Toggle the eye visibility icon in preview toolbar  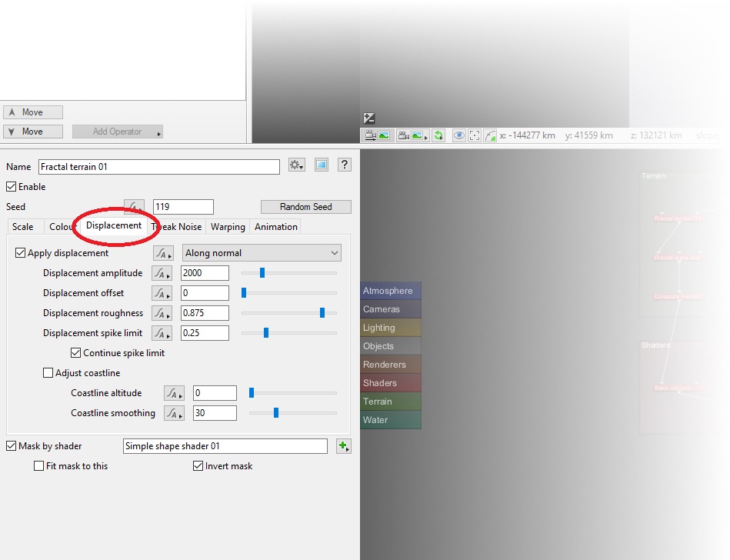(459, 135)
